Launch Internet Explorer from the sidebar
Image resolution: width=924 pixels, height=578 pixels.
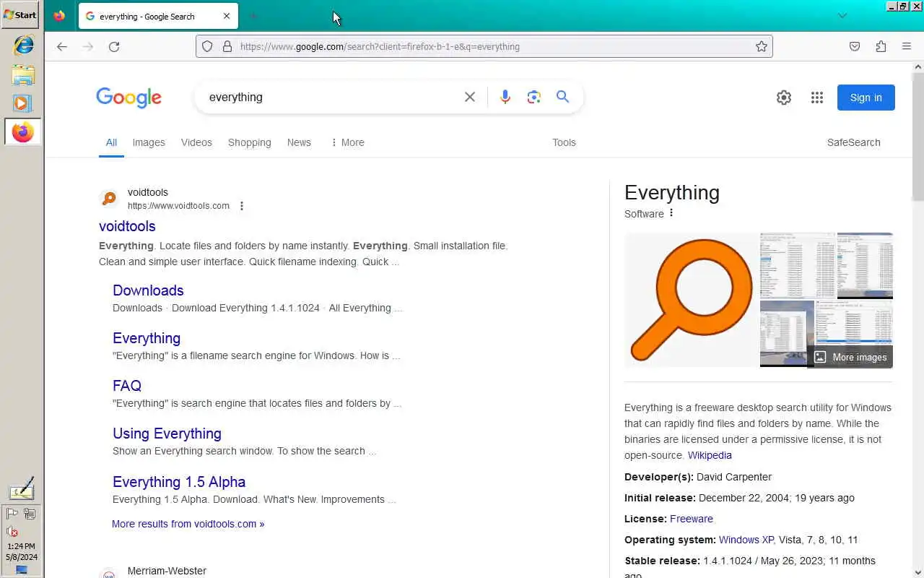pyautogui.click(x=23, y=45)
